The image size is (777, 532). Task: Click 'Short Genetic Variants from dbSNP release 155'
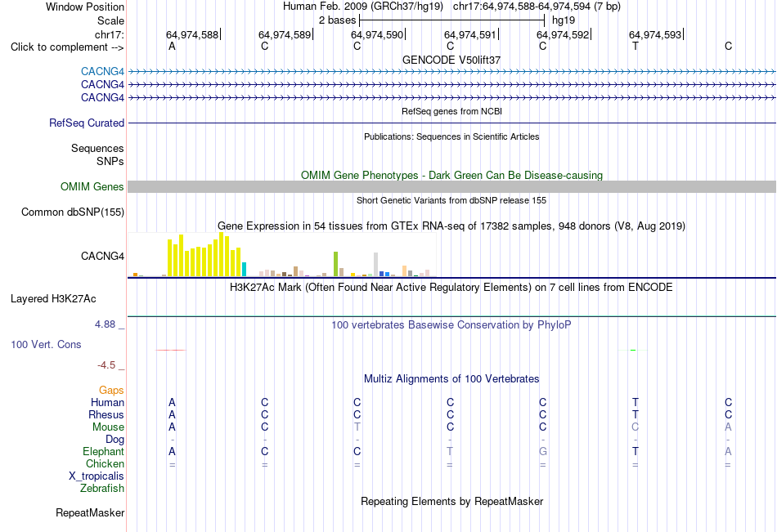tap(451, 200)
